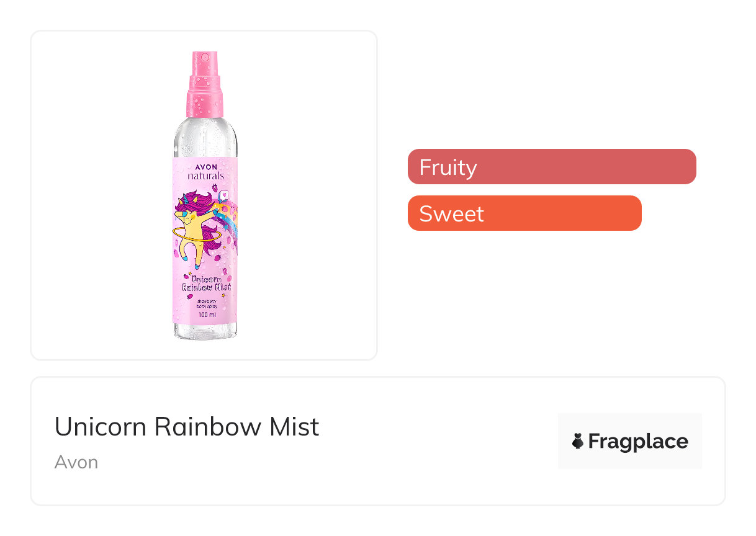Select the red Fruity accord bar
This screenshot has width=756, height=536.
point(551,167)
